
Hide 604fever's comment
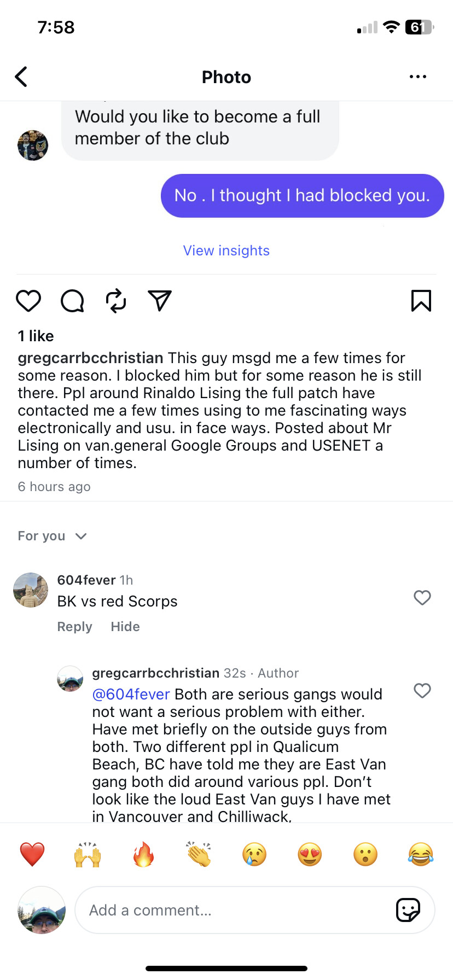point(125,627)
